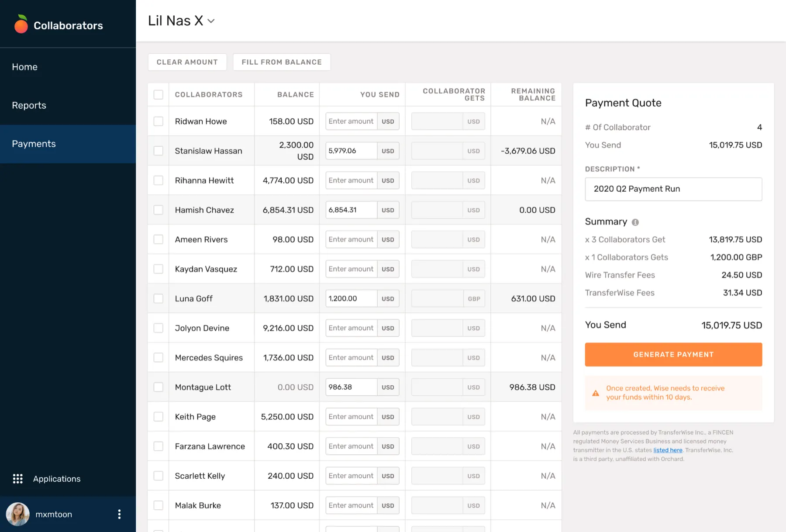
Task: Click the Balance column header
Action: coord(296,94)
